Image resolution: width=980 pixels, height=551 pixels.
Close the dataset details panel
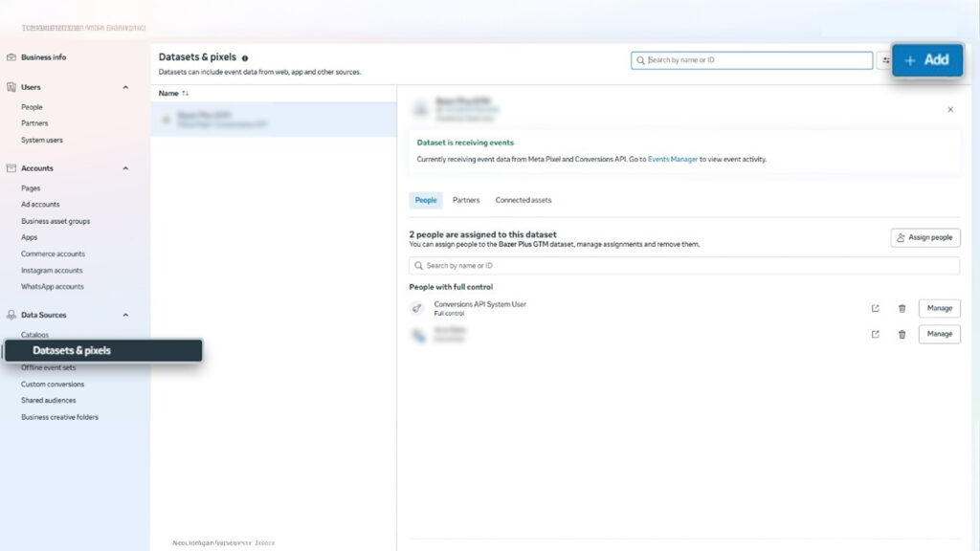click(949, 110)
